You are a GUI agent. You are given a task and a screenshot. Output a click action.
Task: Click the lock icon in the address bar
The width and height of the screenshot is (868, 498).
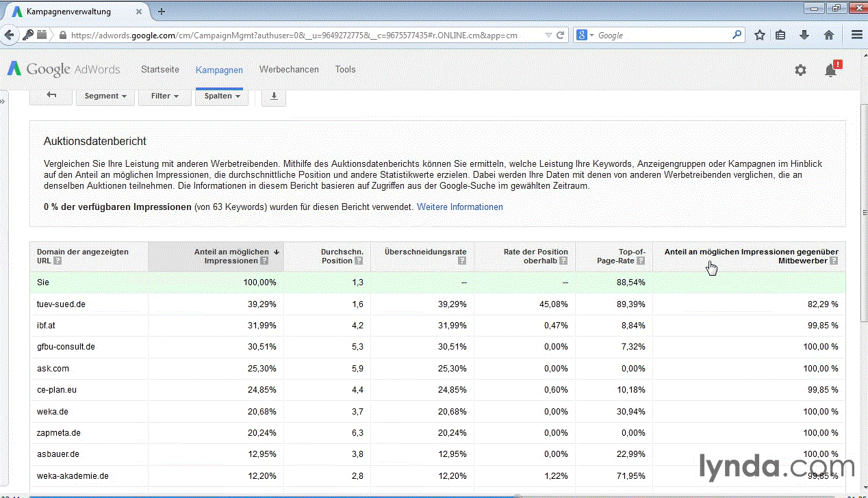pos(63,35)
